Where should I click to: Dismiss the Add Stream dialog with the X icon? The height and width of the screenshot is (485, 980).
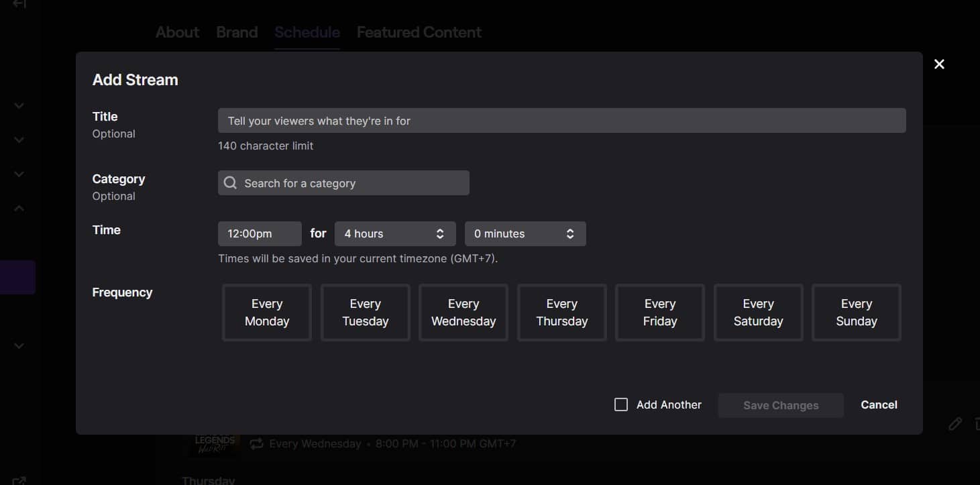coord(939,64)
